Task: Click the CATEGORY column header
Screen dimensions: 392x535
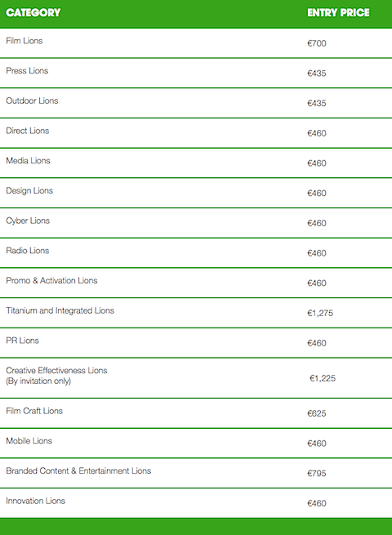Action: tap(33, 12)
